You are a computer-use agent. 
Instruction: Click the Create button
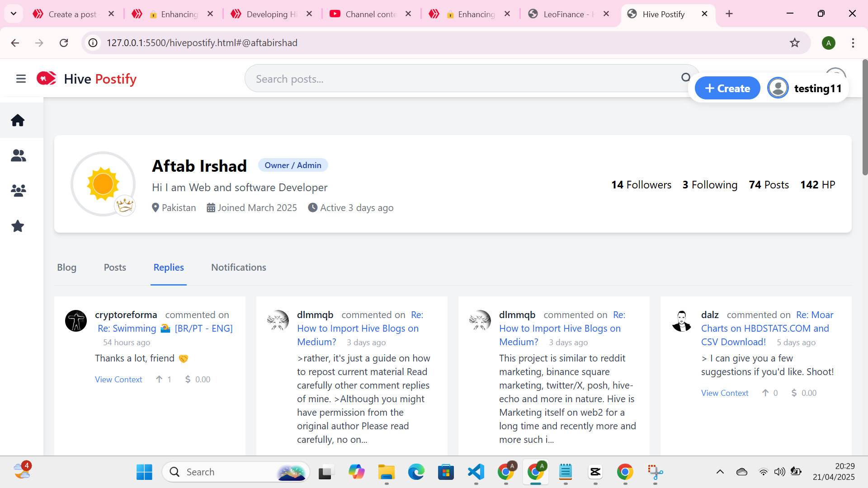[x=727, y=88]
